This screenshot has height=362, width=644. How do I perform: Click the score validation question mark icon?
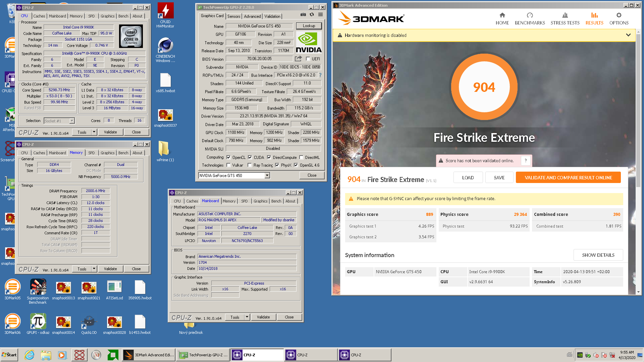coord(526,161)
